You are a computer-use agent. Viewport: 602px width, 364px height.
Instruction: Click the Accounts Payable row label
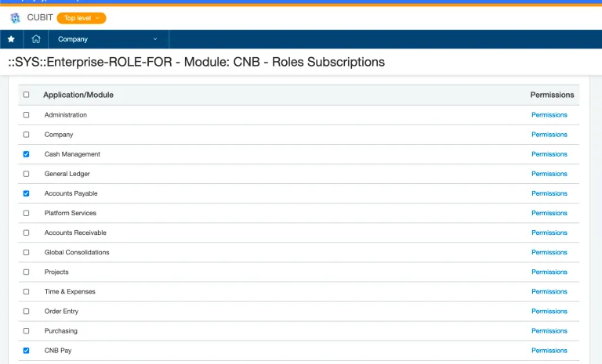click(71, 193)
